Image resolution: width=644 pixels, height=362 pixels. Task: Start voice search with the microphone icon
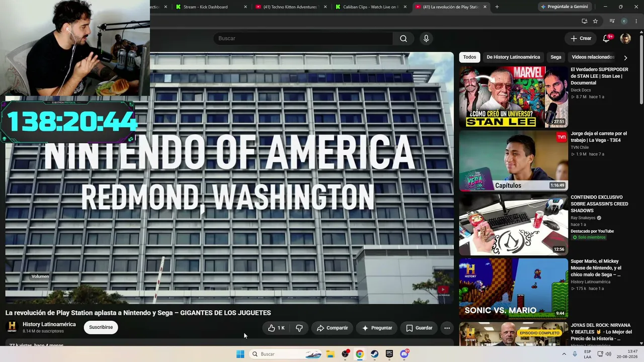click(x=426, y=39)
